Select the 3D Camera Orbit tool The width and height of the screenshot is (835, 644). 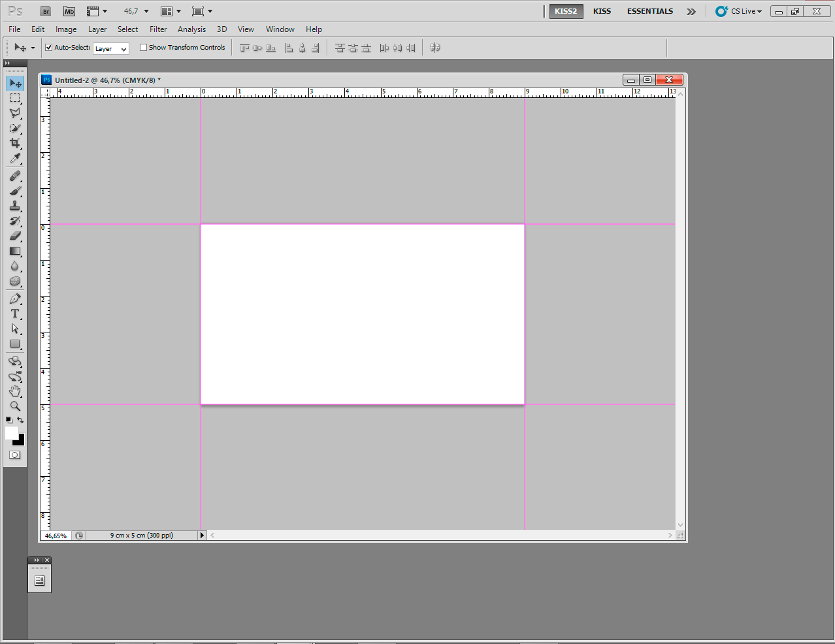(15, 377)
